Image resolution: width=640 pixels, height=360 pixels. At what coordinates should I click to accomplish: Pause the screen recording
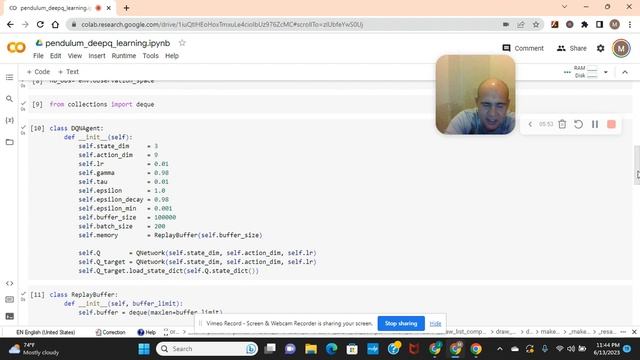pos(595,124)
